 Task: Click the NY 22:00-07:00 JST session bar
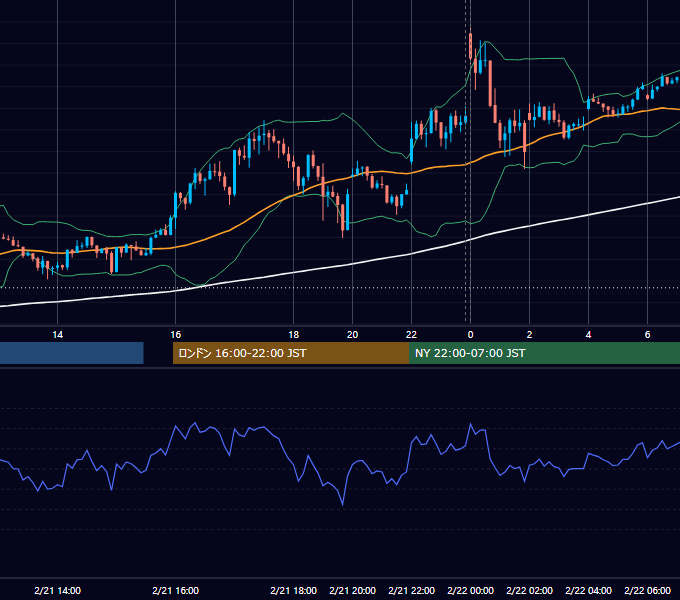[544, 353]
